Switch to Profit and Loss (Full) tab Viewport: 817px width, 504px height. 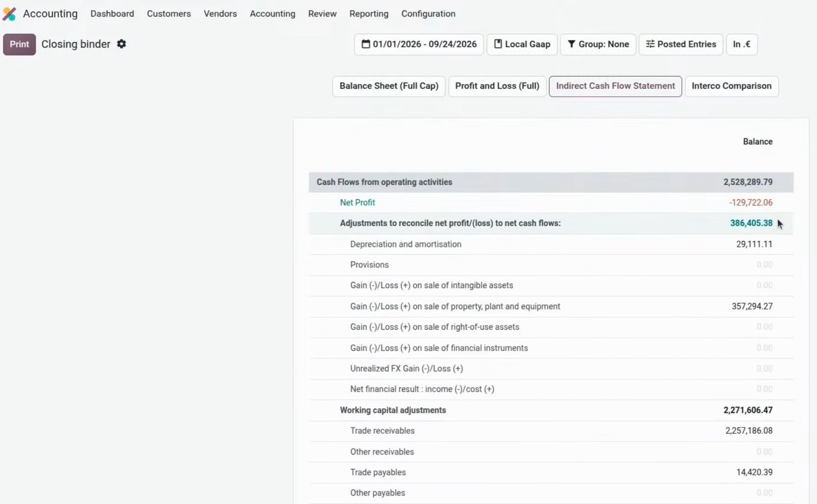(497, 86)
